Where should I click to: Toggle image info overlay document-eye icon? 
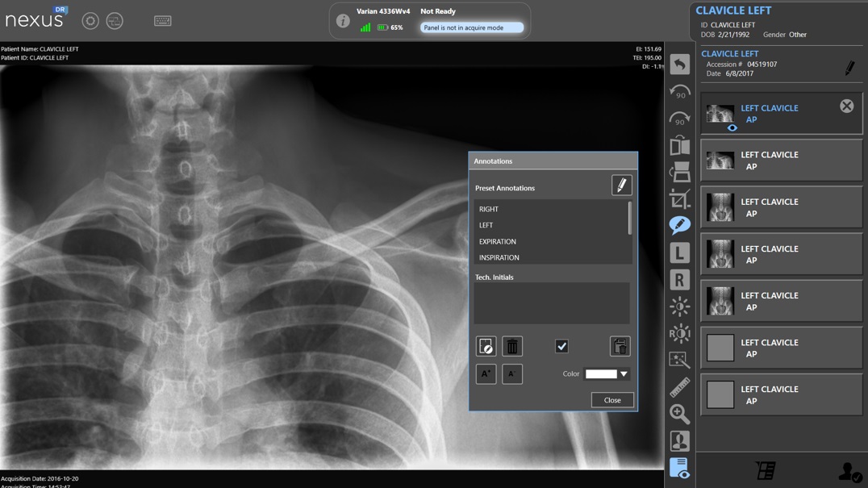[680, 468]
